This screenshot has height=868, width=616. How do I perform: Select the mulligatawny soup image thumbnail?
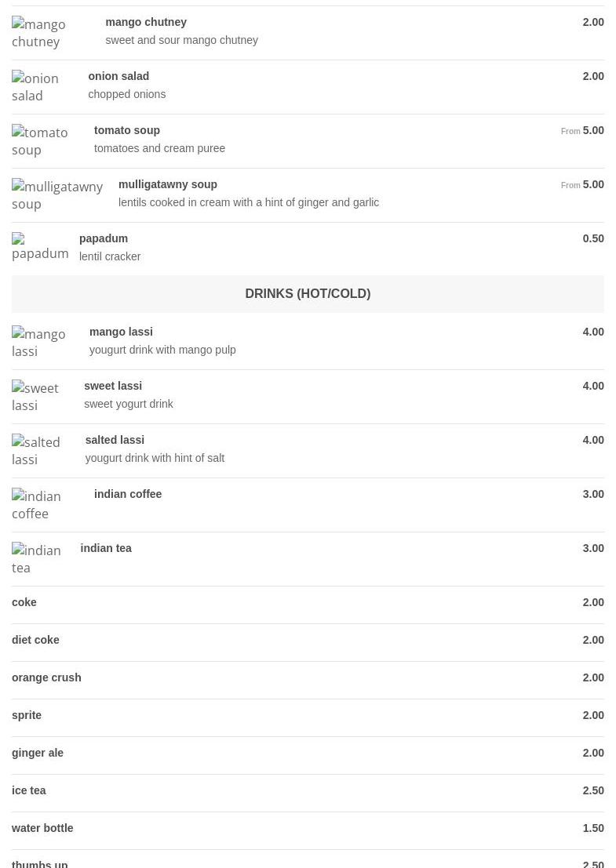tap(57, 195)
